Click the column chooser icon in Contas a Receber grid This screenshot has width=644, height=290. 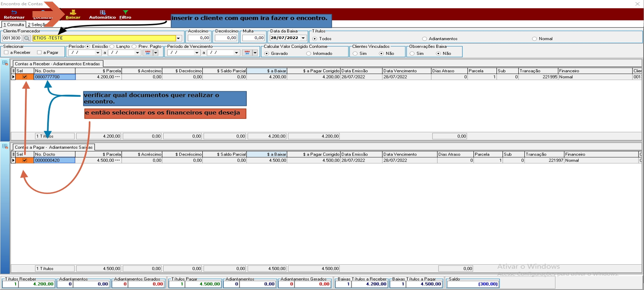pos(13,71)
